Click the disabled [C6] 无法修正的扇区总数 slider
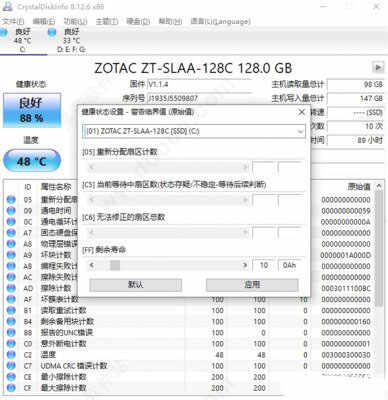The width and height of the screenshot is (388, 400). point(168,233)
